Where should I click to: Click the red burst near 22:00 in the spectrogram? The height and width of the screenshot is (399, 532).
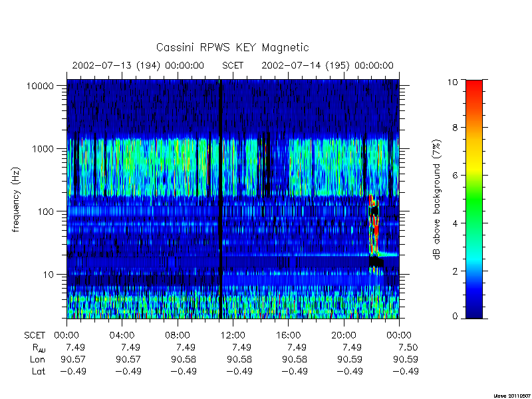(x=374, y=225)
